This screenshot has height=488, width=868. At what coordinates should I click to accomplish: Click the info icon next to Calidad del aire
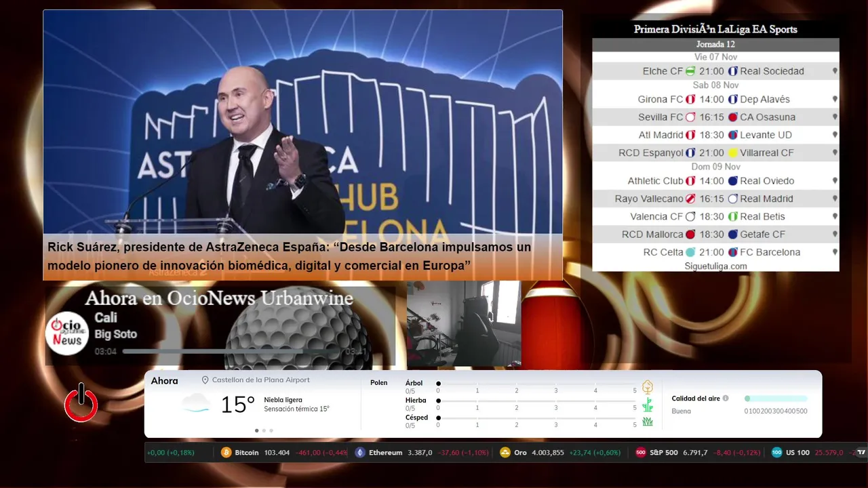click(726, 399)
